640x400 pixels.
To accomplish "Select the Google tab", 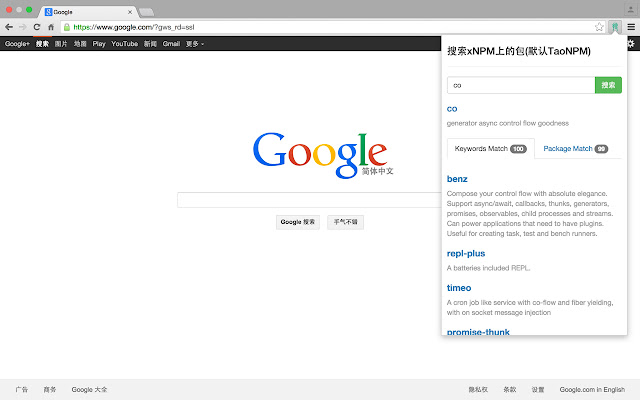I will click(88, 12).
